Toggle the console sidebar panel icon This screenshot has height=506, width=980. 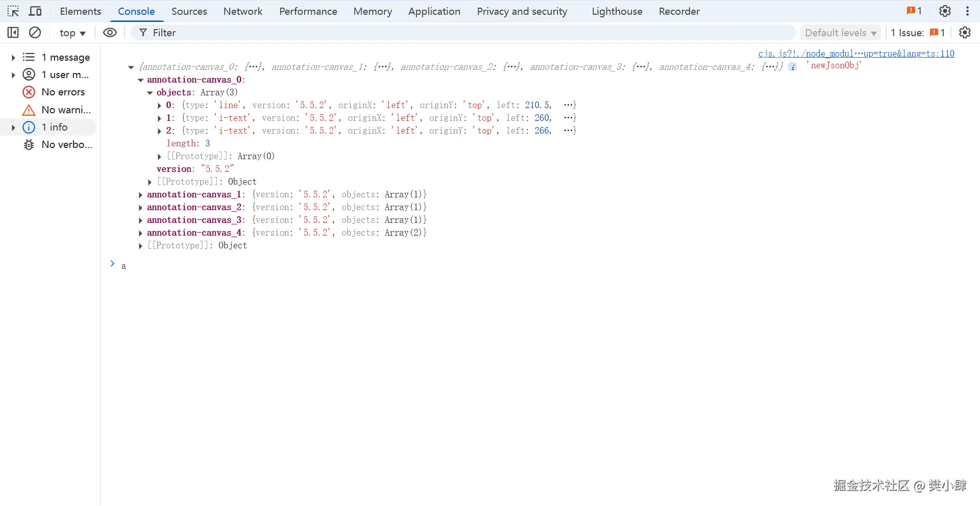(x=13, y=33)
